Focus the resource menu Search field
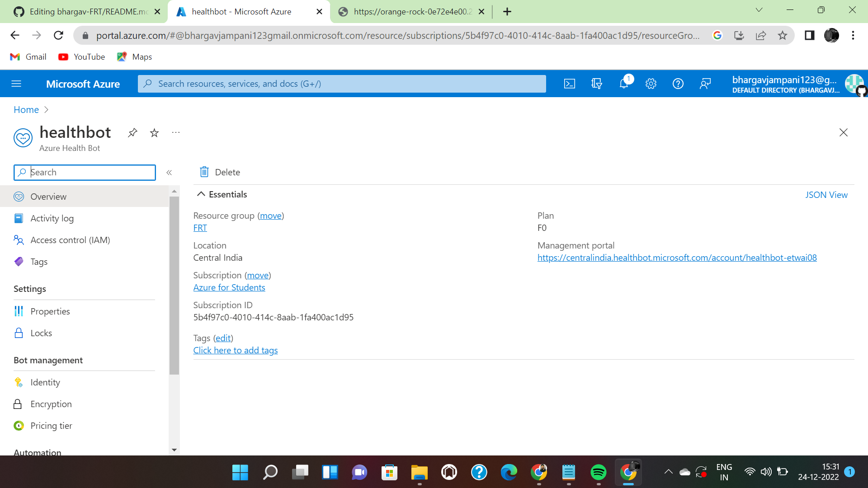Viewport: 868px width, 488px height. click(x=85, y=172)
